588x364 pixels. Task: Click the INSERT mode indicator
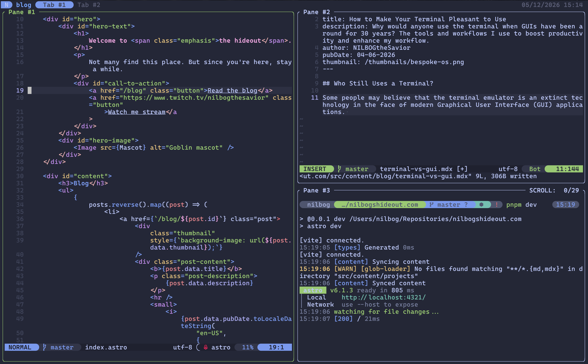click(x=316, y=169)
